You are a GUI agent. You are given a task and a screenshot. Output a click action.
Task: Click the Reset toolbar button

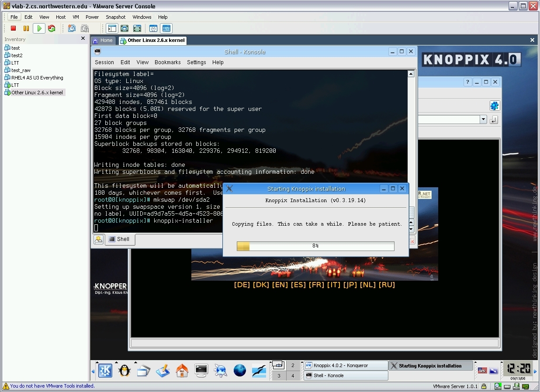[x=52, y=28]
